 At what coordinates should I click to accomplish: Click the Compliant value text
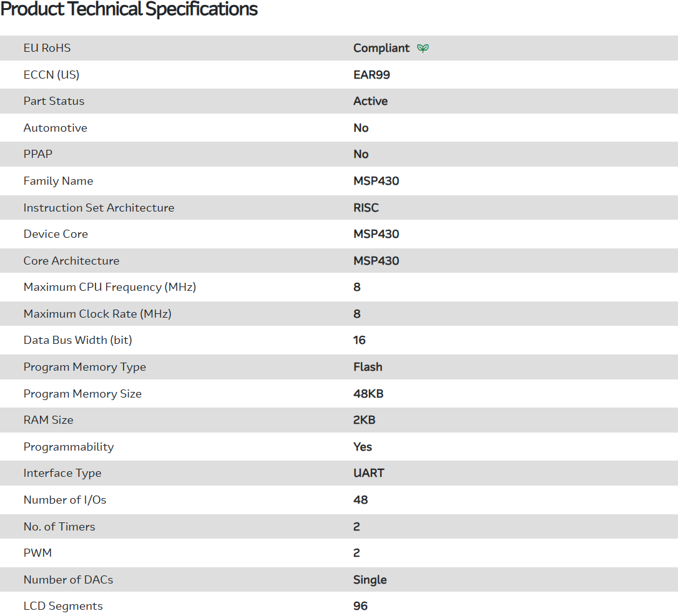(x=381, y=48)
